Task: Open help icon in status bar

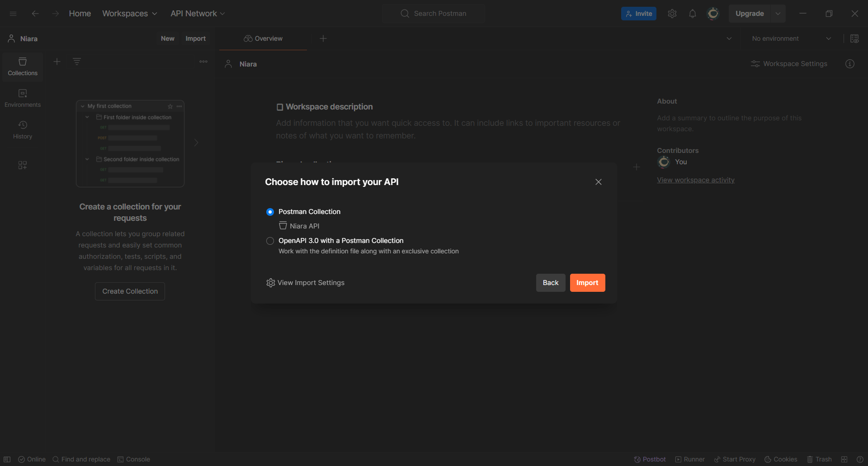Action: (860, 459)
